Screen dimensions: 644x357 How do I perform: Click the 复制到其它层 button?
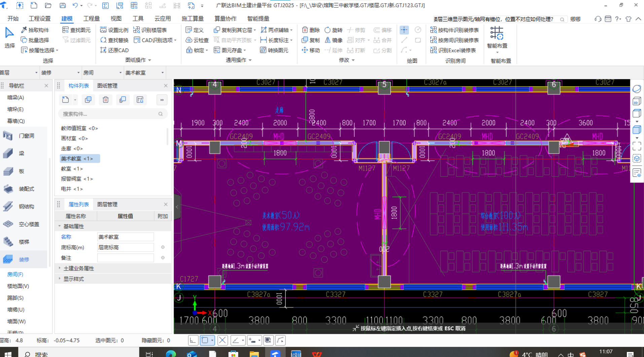tap(235, 30)
